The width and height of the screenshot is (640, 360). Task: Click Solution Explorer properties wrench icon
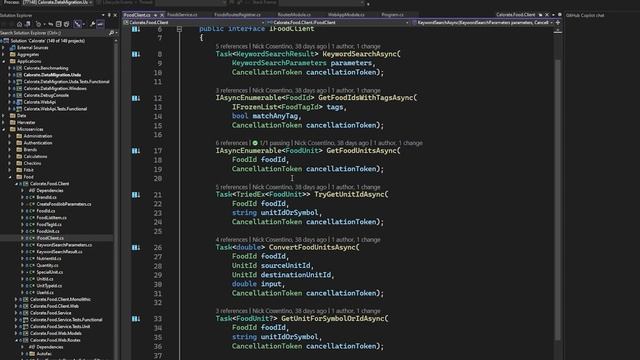coord(93,24)
